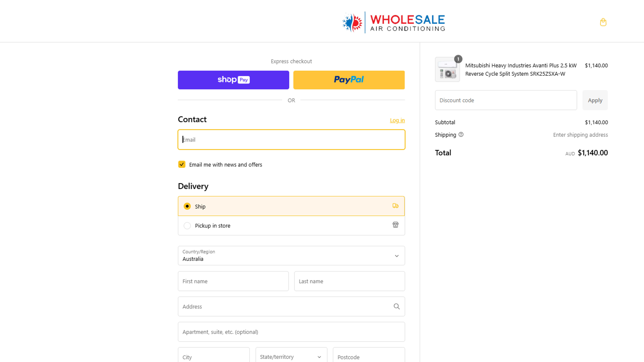Apply the discount code
Screen dimensions: 644x362
point(595,100)
